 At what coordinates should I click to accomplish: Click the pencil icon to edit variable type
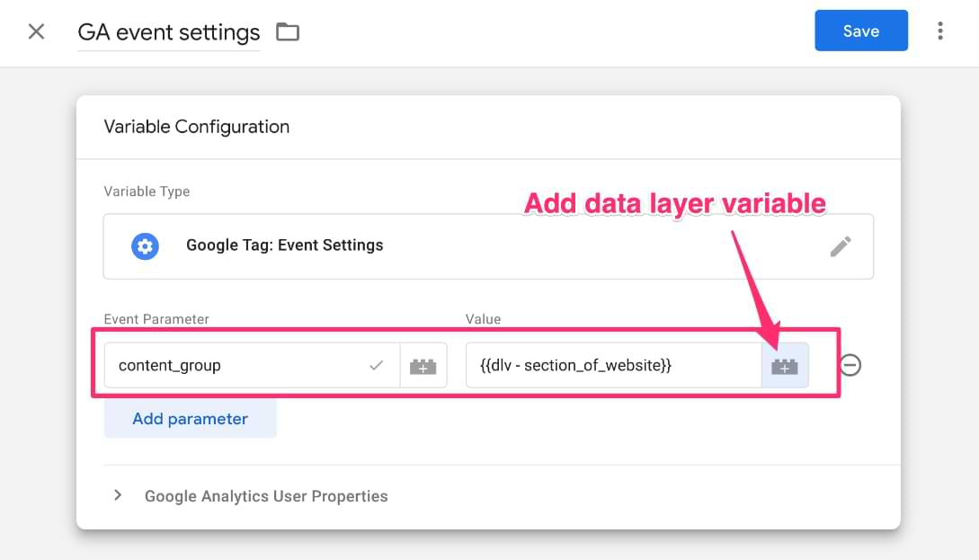coord(841,246)
